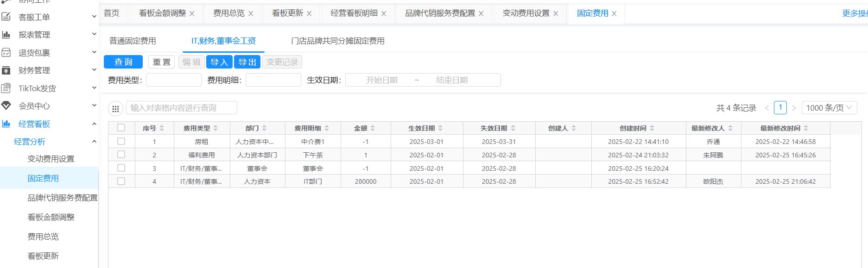The image size is (868, 268).
Task: Click the TikTok发货 sidebar icon
Action: 6,88
